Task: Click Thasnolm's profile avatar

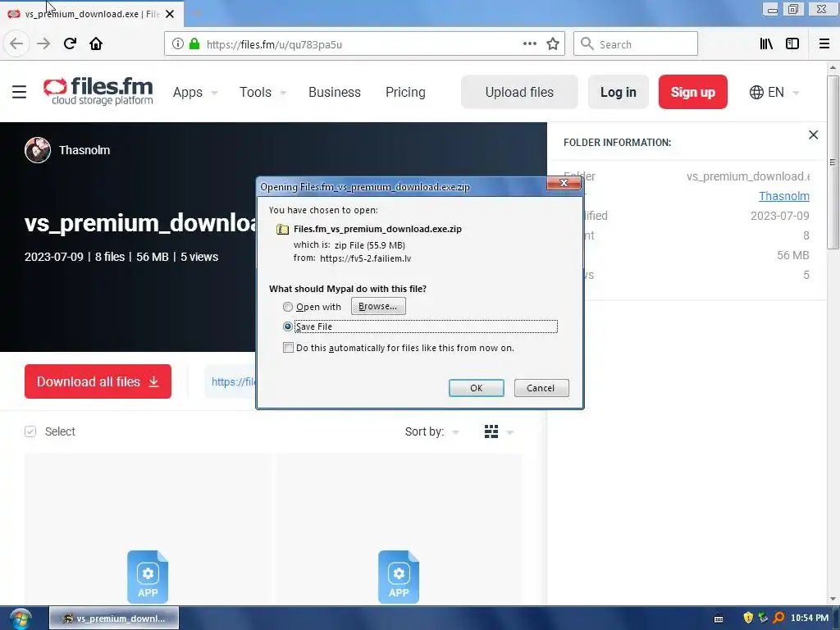Action: [x=38, y=150]
